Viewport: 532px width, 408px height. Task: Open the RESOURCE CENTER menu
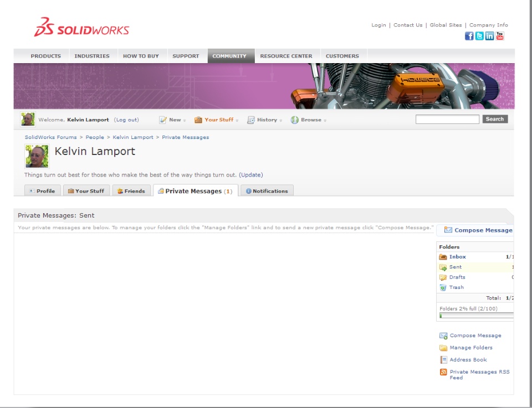point(286,56)
